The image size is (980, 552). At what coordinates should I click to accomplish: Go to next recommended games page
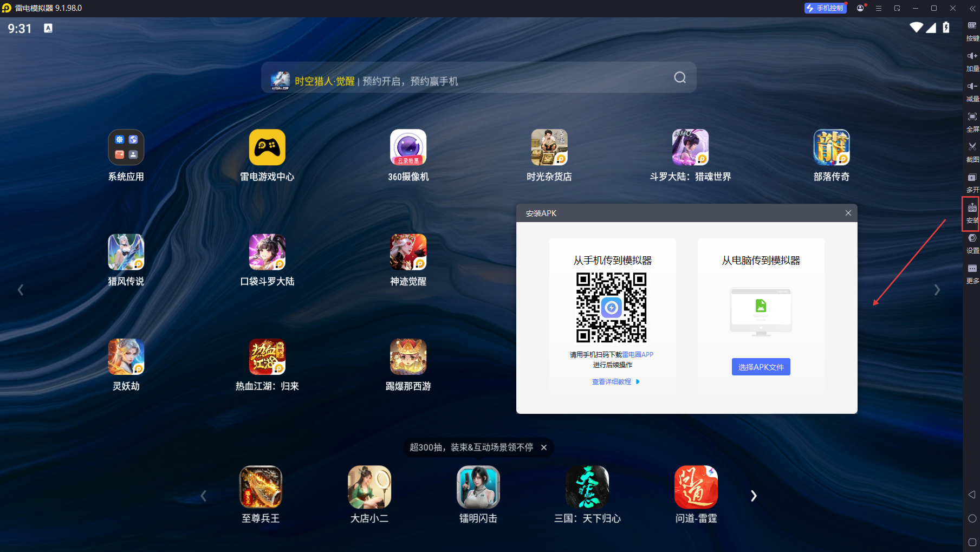click(754, 496)
